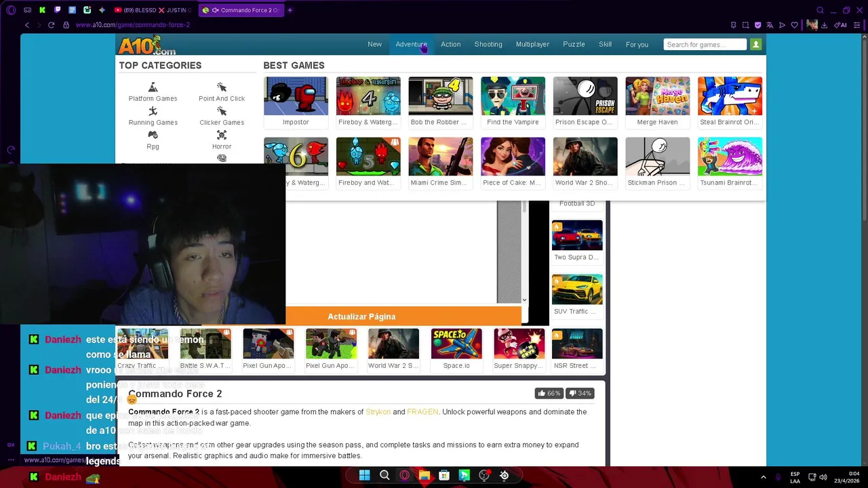Click the ad blocker shield icon
The height and width of the screenshot is (488, 868).
757,25
